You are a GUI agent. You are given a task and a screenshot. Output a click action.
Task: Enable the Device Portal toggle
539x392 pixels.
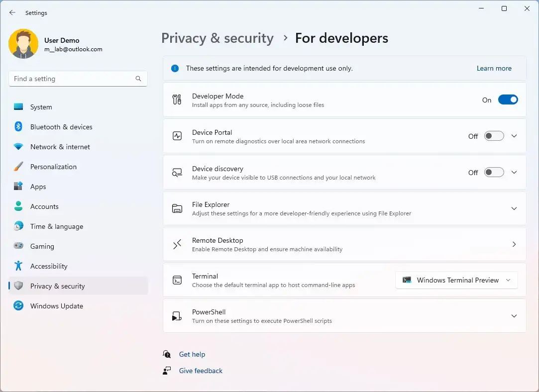(x=494, y=136)
